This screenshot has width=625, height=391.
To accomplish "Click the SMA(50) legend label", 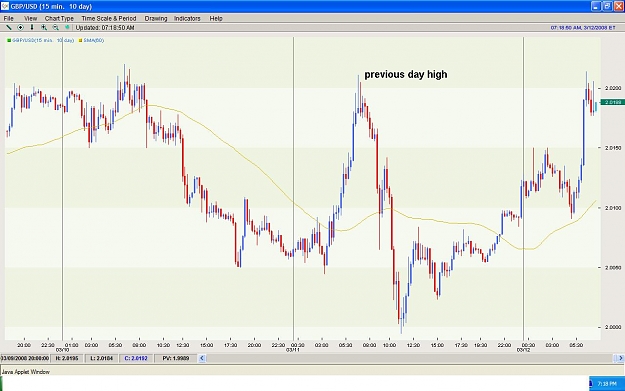I will (x=94, y=40).
